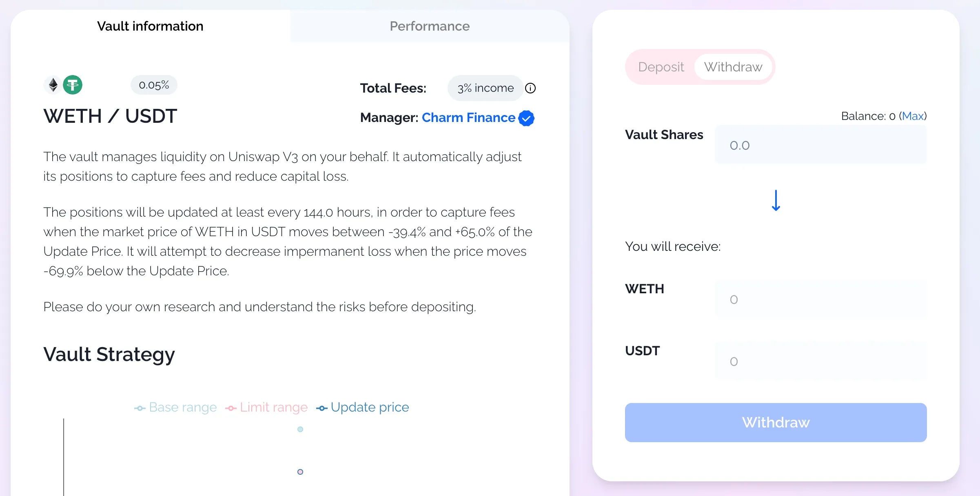Toggle Base range series label in chart
Screen dimensions: 980x496
coord(183,407)
